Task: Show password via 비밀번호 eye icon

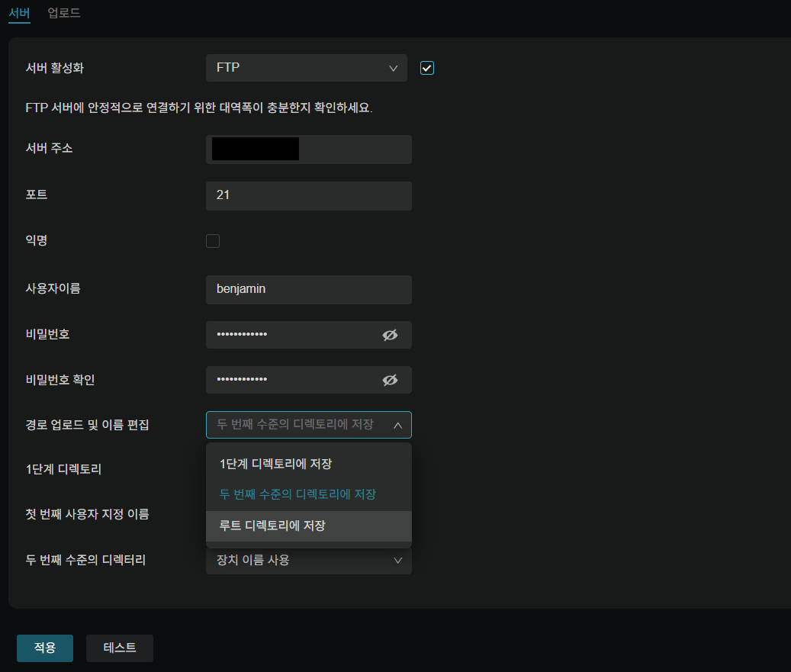Action: pyautogui.click(x=390, y=335)
